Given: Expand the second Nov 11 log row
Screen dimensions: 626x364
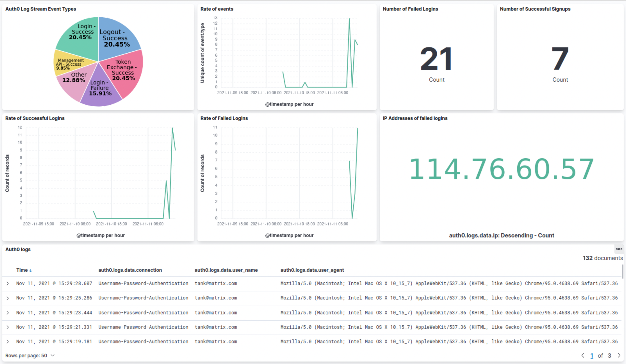Looking at the screenshot, I should tap(7, 298).
